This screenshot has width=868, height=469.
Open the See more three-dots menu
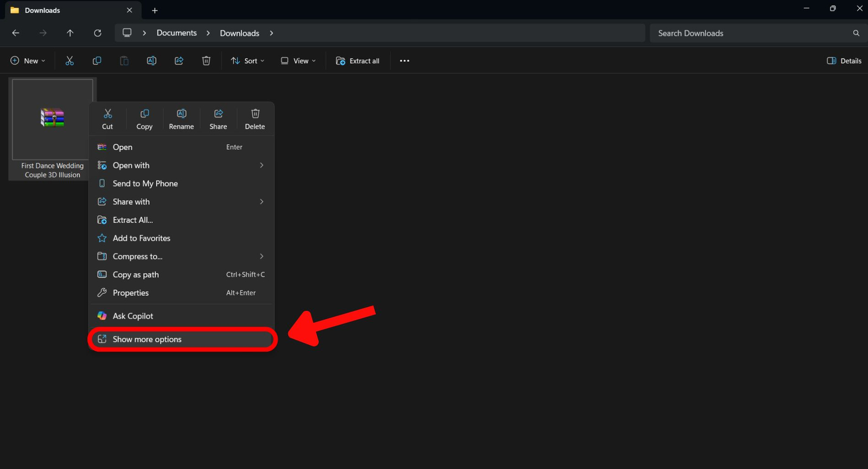click(405, 61)
